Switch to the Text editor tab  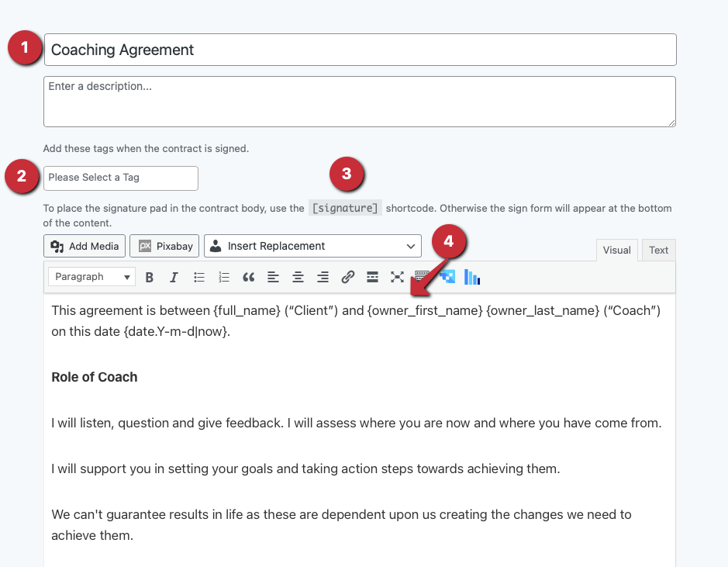tap(658, 250)
